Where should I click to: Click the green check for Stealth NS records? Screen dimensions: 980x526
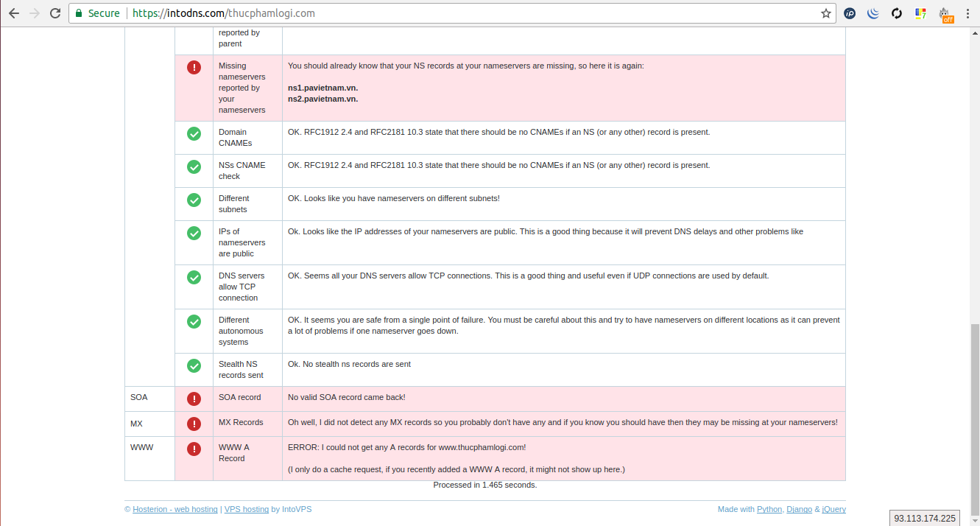(194, 365)
